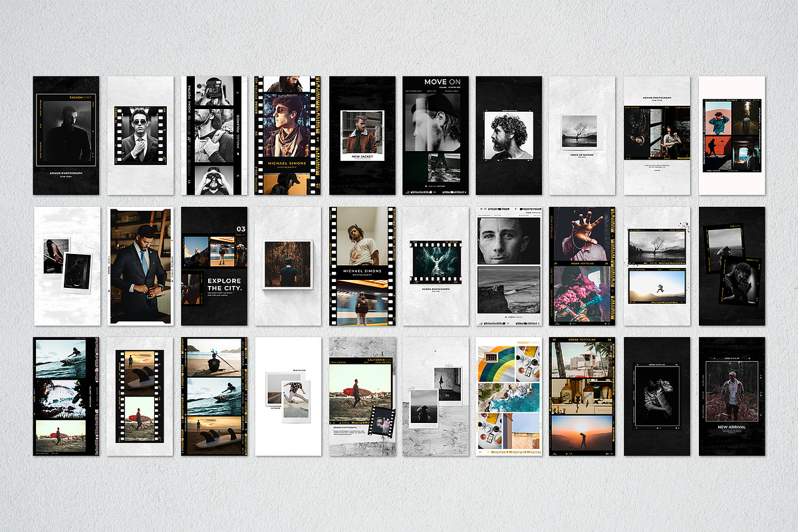The height and width of the screenshot is (532, 798).
Task: Open the Voice of Nature tree template
Action: pos(583,135)
